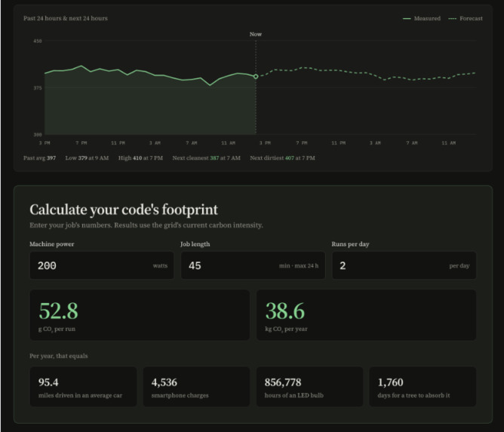The width and height of the screenshot is (504, 432).
Task: Click the 'Machine power' field label
Action: click(52, 244)
